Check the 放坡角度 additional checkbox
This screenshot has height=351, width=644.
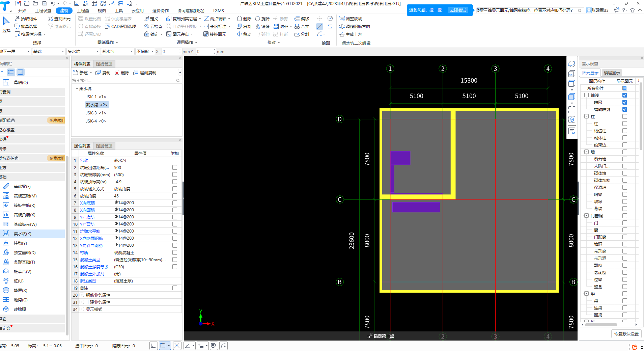point(175,196)
